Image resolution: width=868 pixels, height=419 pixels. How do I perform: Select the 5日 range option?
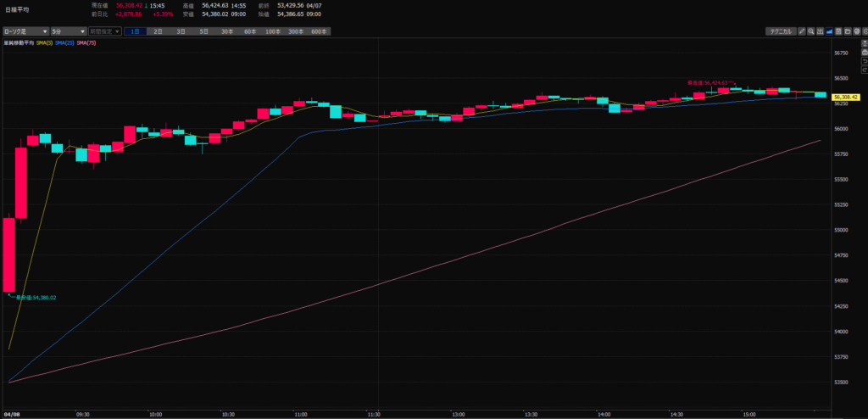pos(203,31)
